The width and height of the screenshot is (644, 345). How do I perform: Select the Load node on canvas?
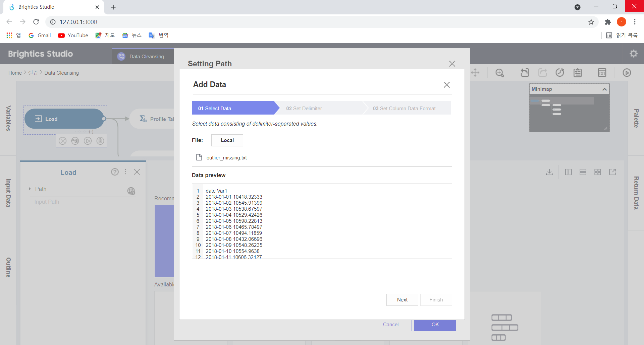coord(64,119)
